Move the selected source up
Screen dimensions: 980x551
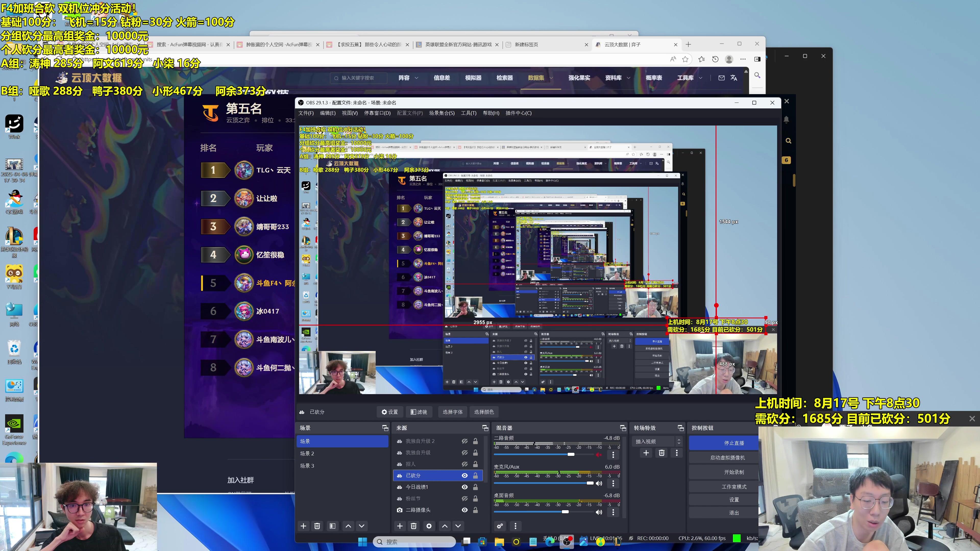pos(444,526)
